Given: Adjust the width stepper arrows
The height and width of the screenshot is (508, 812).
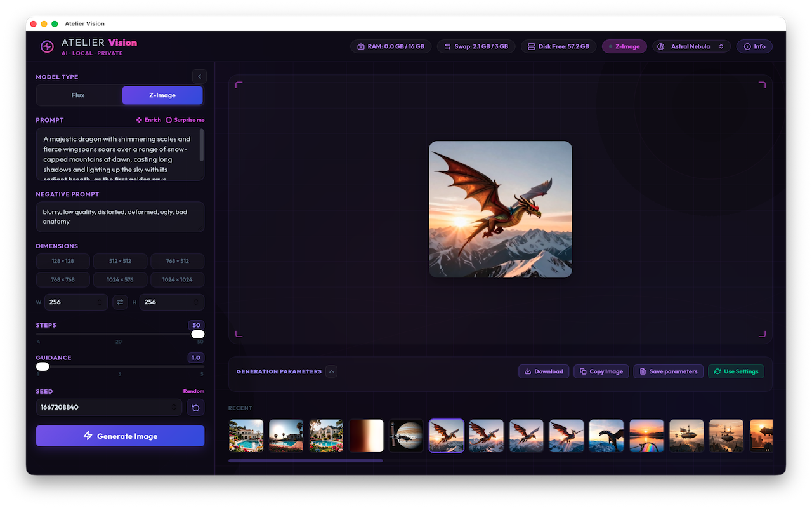Looking at the screenshot, I should (x=100, y=302).
